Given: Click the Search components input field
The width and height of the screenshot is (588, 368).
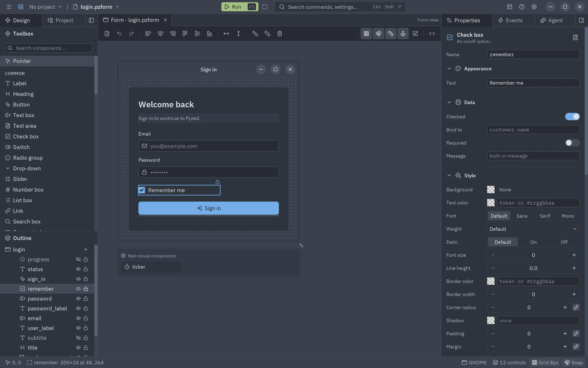Looking at the screenshot, I should 49,48.
